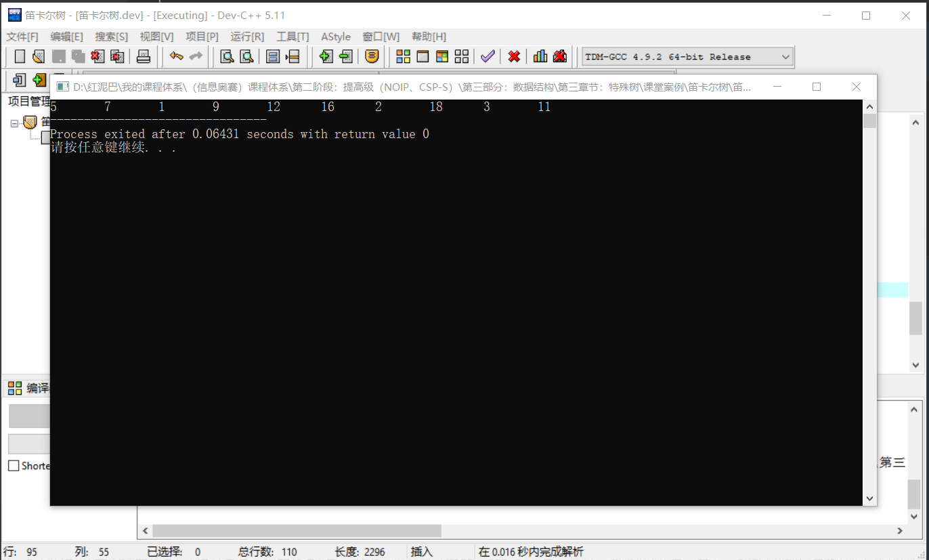
Task: Open the 视图[V] menu
Action: (x=156, y=37)
